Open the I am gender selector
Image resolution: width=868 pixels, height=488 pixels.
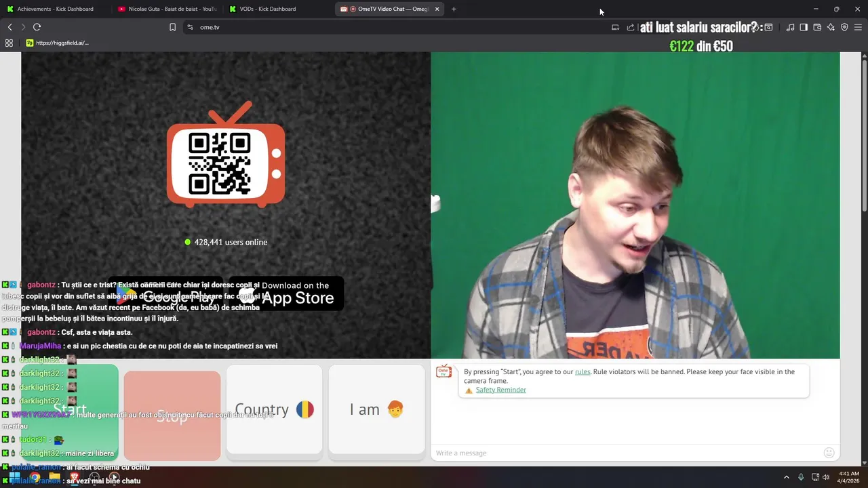click(x=376, y=409)
